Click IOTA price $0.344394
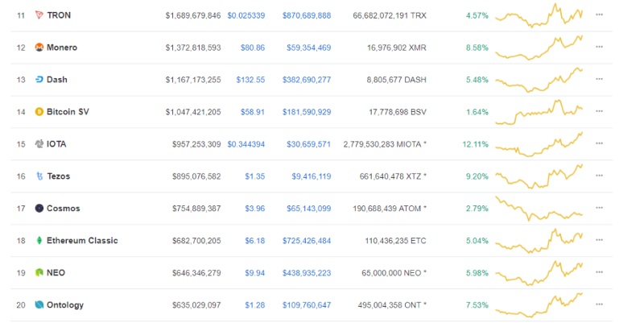Viewport: 644px width, 323px height. [x=246, y=144]
